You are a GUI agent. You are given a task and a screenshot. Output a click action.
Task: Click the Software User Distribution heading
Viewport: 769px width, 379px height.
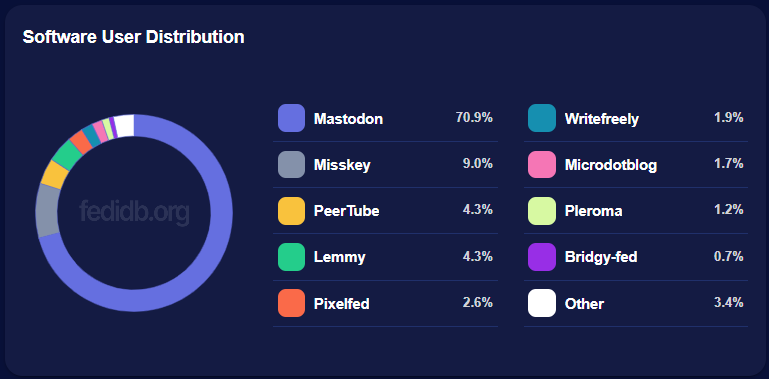tap(133, 37)
